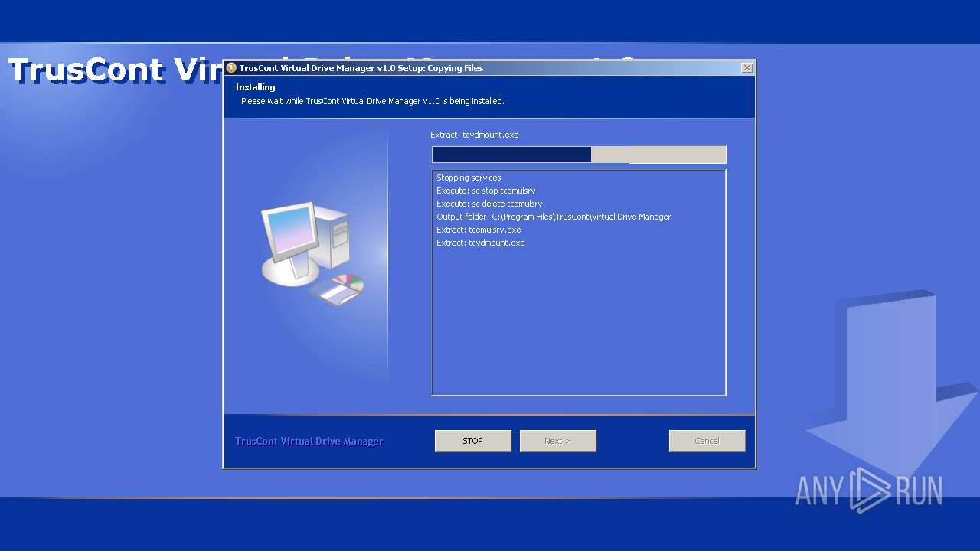Screen dimensions: 980x551
Task: Click 'TrusCont Virtual Drive Manager' branding text
Action: (309, 442)
